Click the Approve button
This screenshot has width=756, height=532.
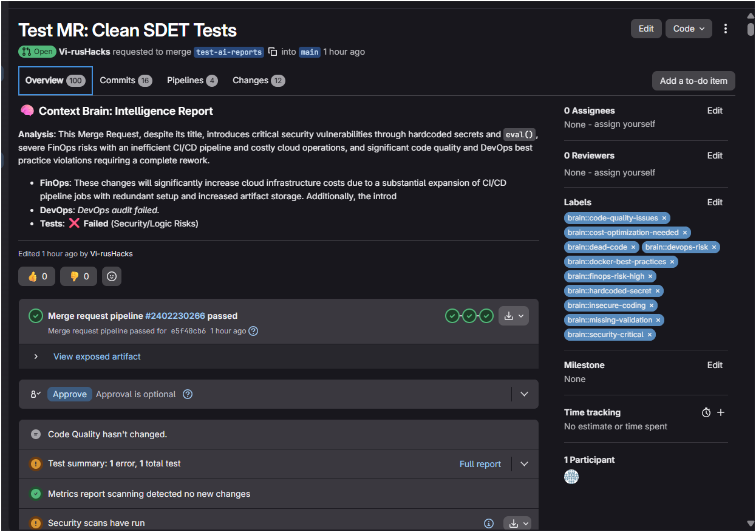[x=70, y=394]
